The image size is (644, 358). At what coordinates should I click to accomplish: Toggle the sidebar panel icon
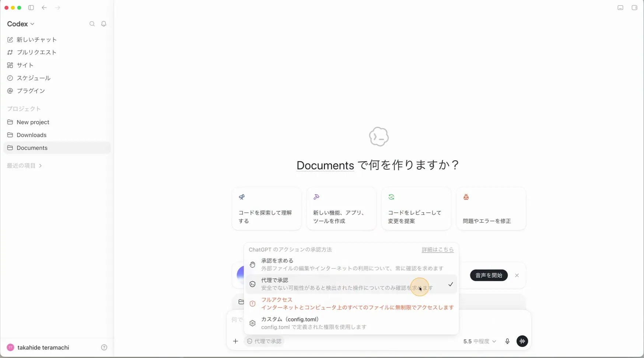tap(31, 8)
